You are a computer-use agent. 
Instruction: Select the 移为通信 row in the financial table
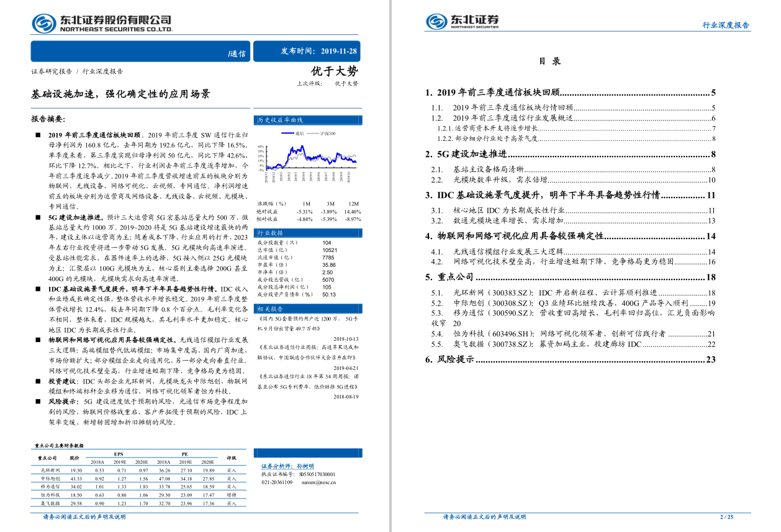click(x=138, y=487)
